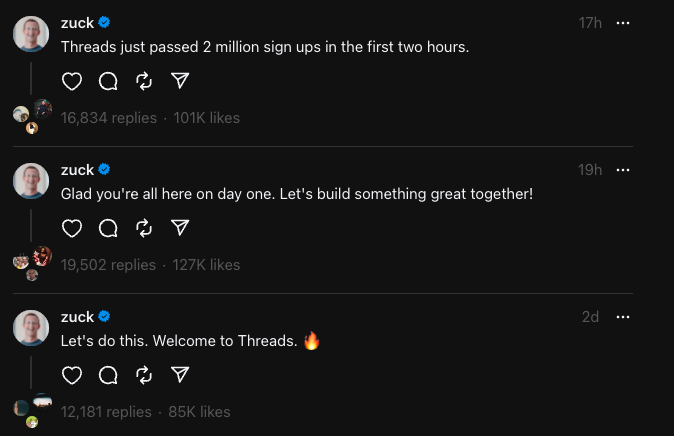The height and width of the screenshot is (436, 674).
Task: Open more options on the 19h post
Action: coord(624,170)
